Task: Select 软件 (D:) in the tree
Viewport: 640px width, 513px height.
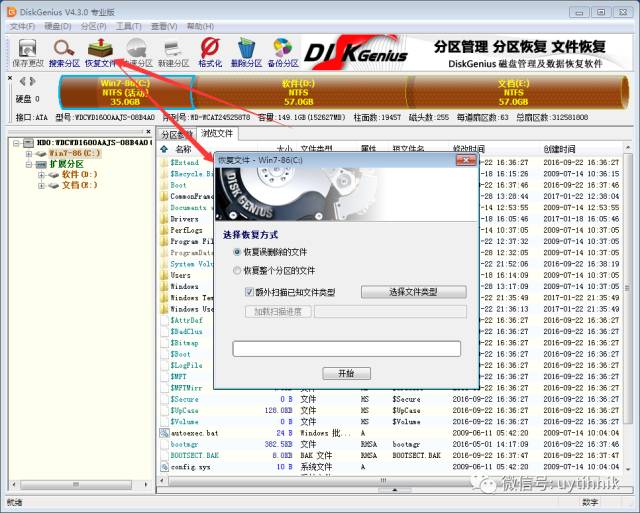Action: click(x=80, y=175)
